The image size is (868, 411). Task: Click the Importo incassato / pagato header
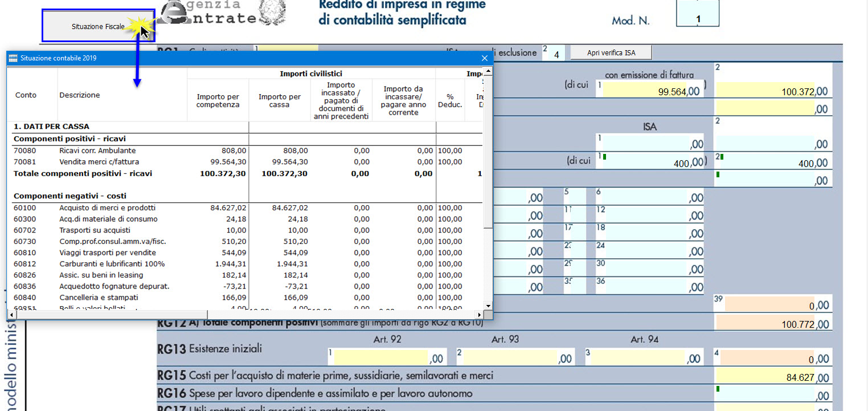(341, 100)
